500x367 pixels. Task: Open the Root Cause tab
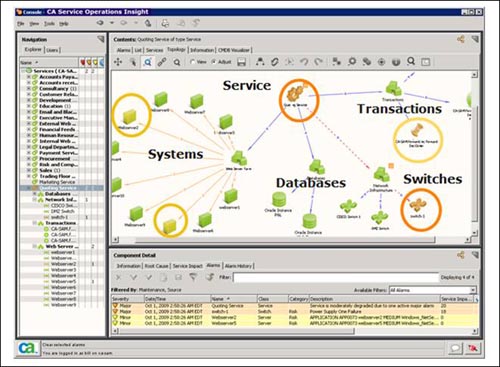156,266
